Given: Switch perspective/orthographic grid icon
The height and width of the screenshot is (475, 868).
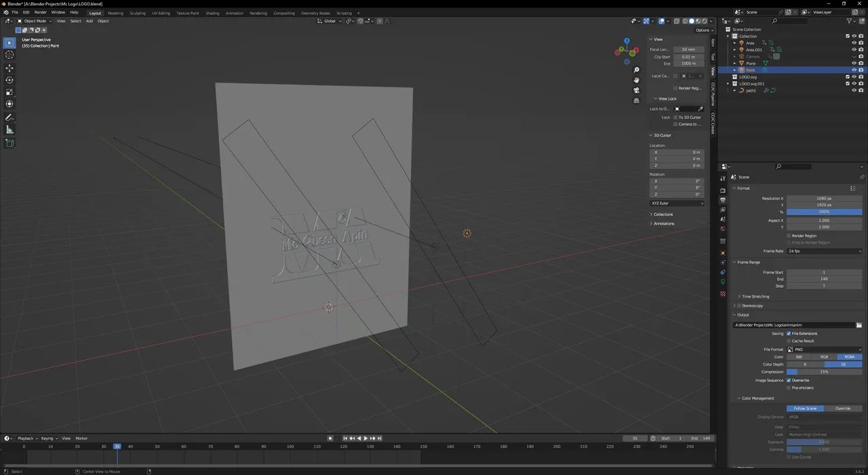Looking at the screenshot, I should click(636, 100).
